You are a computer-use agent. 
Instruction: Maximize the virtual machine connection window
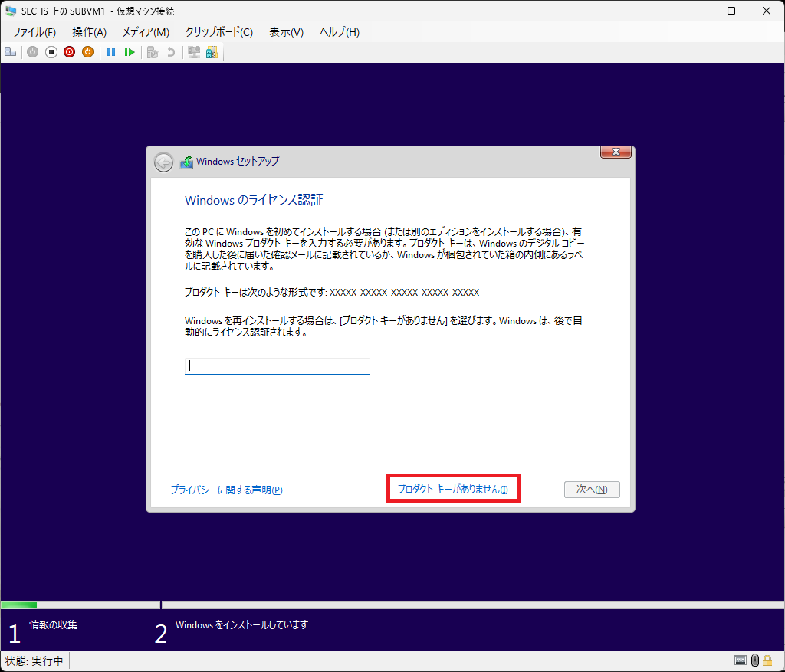(731, 11)
